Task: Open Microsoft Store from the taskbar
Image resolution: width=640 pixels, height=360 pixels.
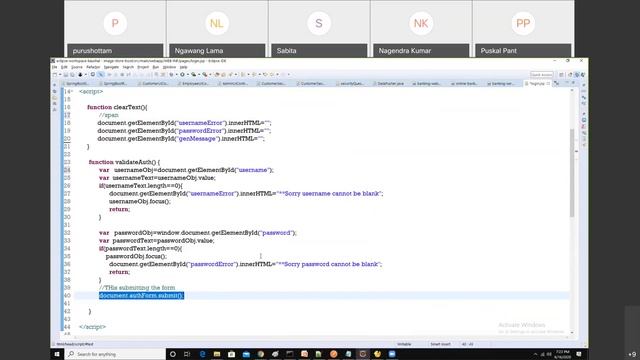Action: pyautogui.click(x=231, y=354)
